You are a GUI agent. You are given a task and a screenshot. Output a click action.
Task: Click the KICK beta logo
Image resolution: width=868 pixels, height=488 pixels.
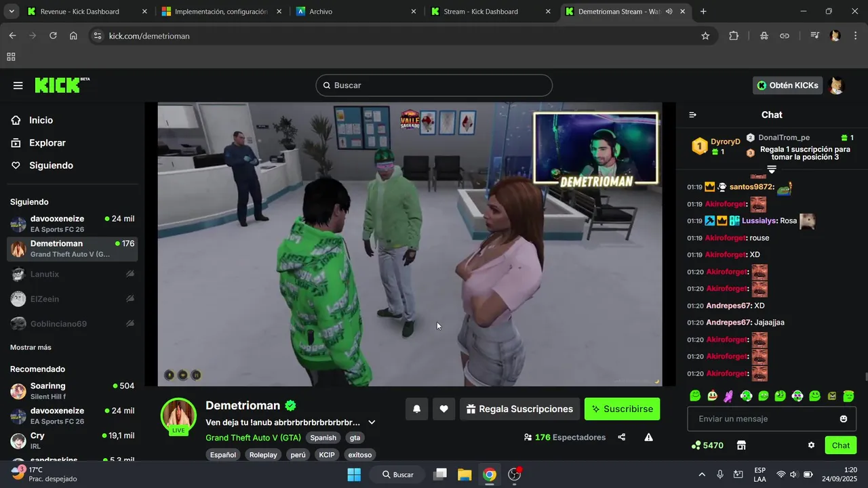pos(62,85)
